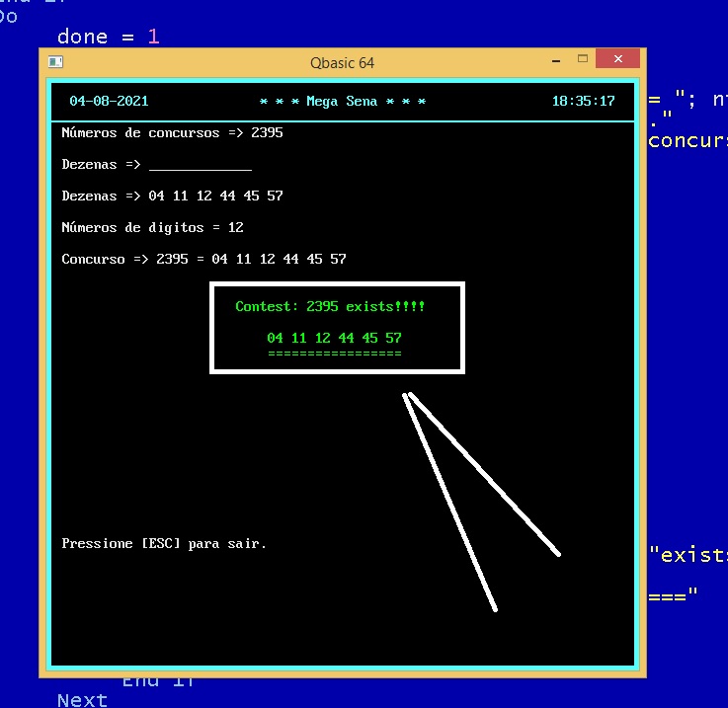The image size is (728, 708).
Task: Click the Números de digitos = 12 line
Action: point(152,227)
